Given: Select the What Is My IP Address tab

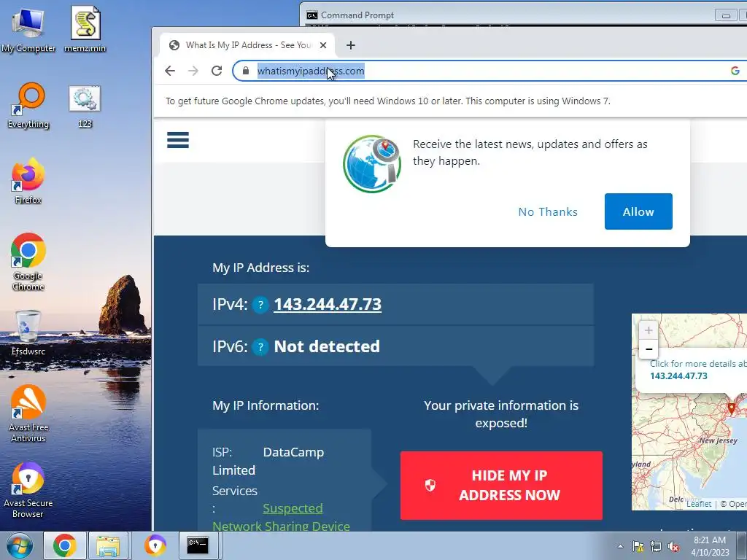Looking at the screenshot, I should 248,45.
